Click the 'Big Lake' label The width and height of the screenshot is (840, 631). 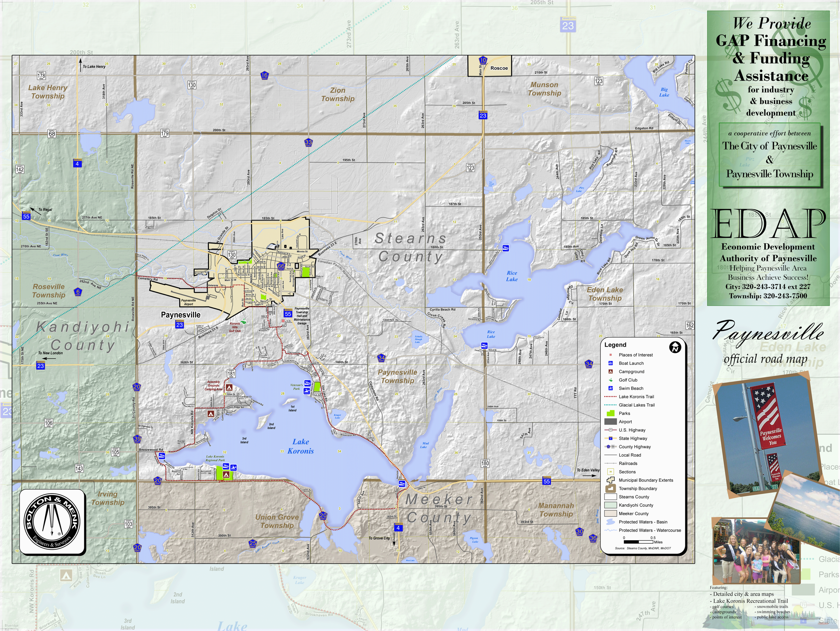click(x=664, y=92)
